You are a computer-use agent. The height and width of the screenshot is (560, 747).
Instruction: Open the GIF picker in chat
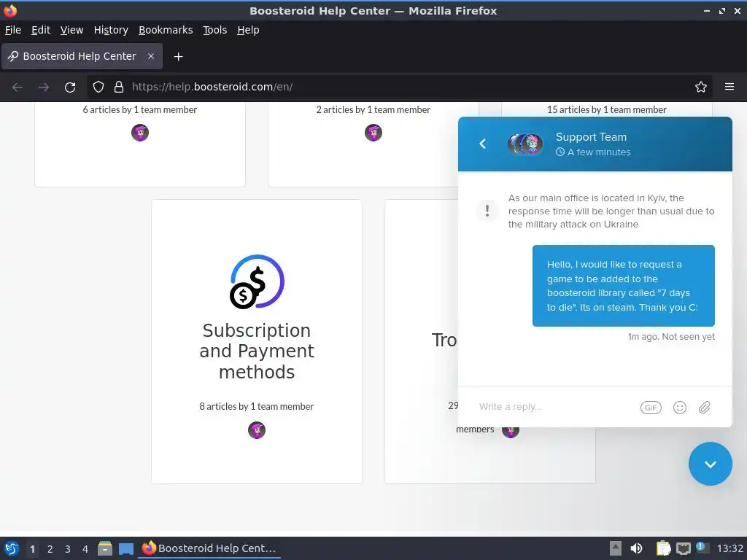651,408
